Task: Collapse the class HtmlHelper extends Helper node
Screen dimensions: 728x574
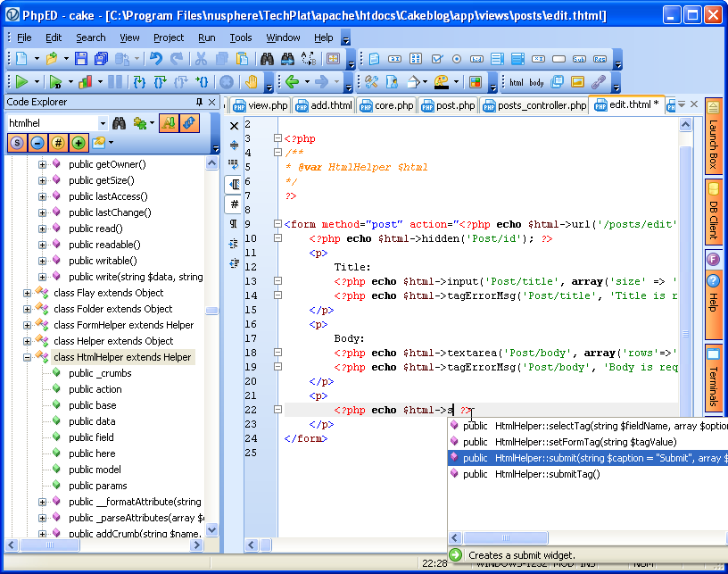Action: [27, 357]
